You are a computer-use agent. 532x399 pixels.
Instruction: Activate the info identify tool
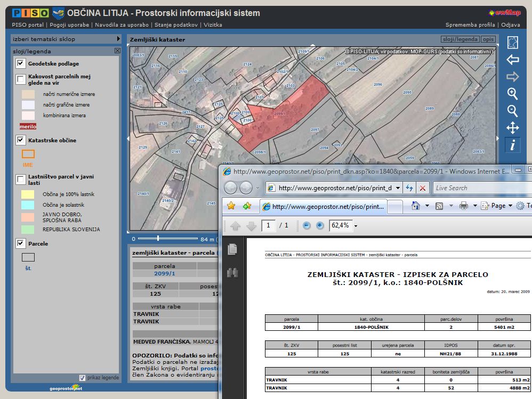click(512, 145)
